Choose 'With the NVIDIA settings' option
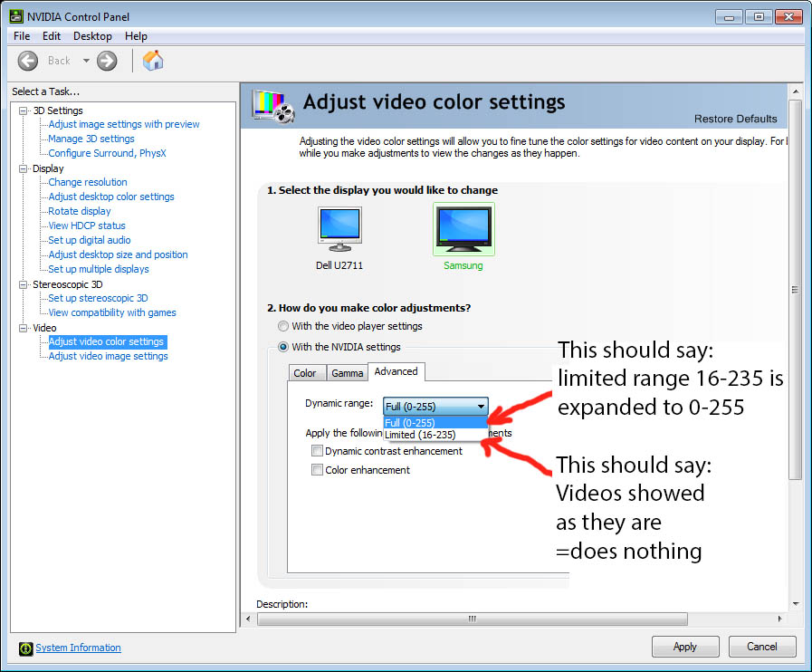This screenshot has height=672, width=812. point(282,347)
